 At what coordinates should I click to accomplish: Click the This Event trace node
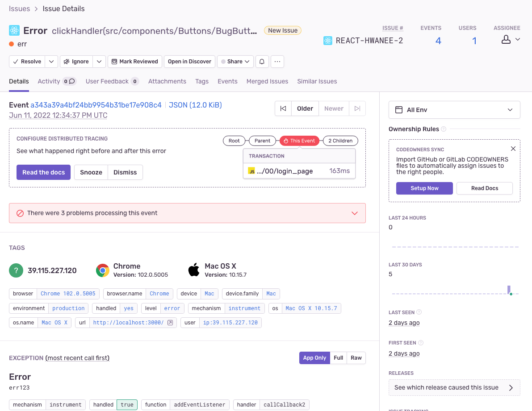point(299,141)
